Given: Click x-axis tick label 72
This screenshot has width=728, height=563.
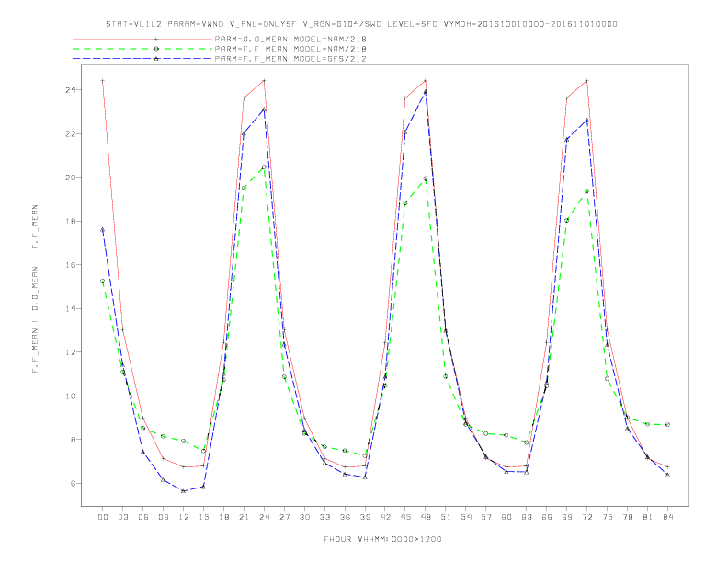Looking at the screenshot, I should pos(586,517).
